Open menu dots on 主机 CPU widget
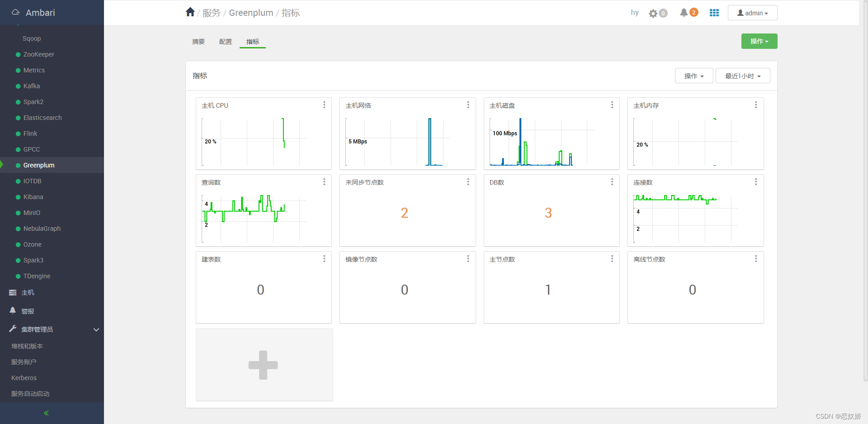 click(x=324, y=105)
